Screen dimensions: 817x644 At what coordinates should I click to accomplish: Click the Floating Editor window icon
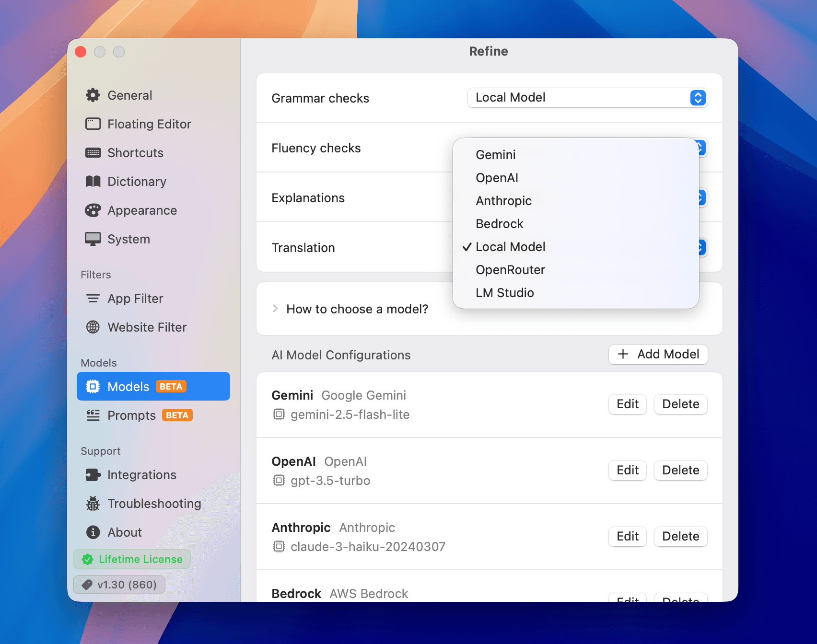click(x=93, y=124)
